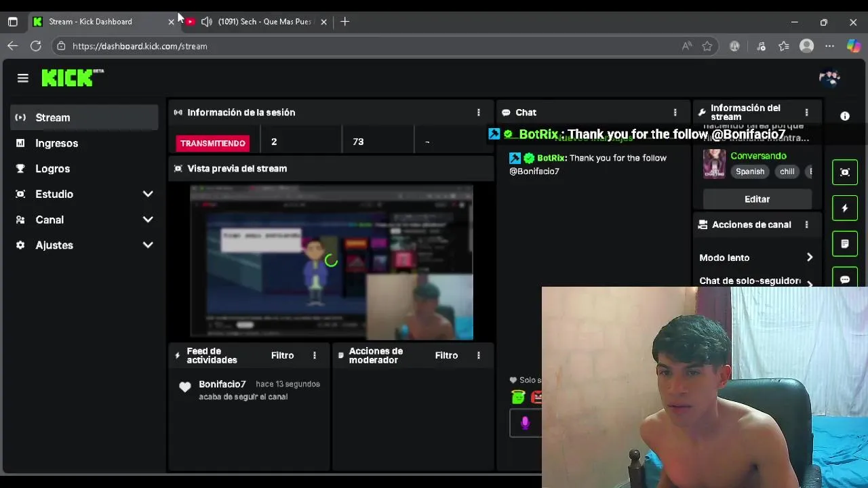
Task: Add page to favorites star icon
Action: coord(707,46)
